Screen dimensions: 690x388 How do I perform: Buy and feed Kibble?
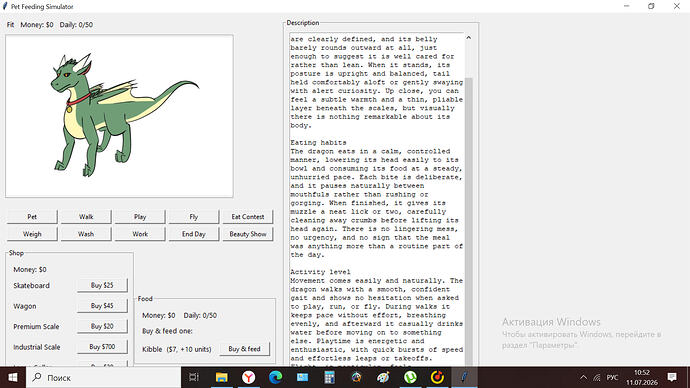point(244,349)
